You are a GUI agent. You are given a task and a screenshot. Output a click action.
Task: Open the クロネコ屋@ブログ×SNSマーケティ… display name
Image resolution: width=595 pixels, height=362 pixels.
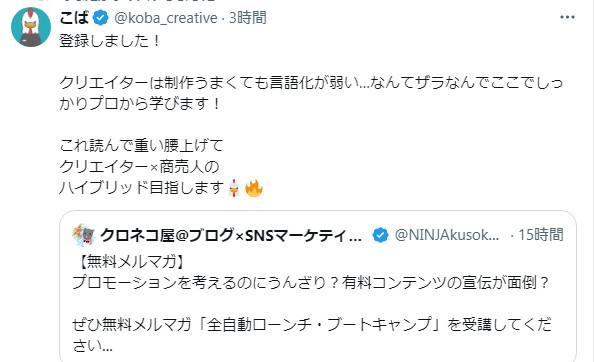231,235
